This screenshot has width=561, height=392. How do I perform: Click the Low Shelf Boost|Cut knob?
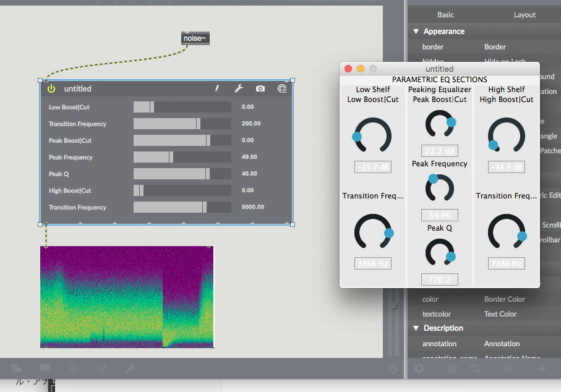373,135
